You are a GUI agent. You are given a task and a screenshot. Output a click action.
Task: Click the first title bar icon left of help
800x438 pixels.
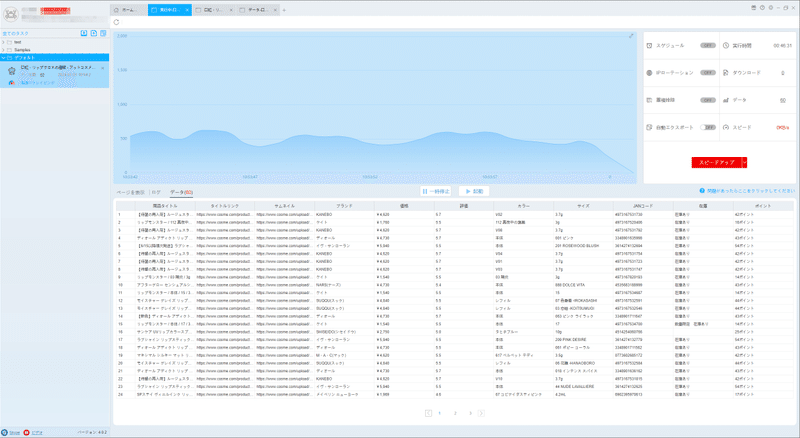[x=754, y=8]
